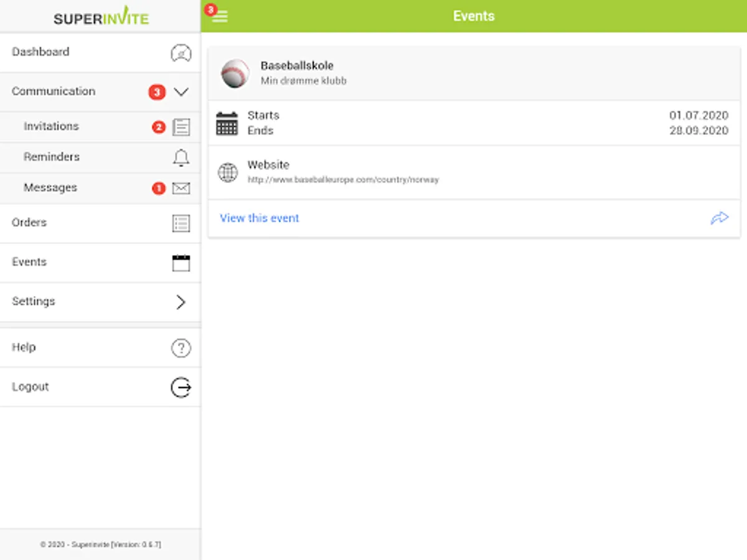The width and height of the screenshot is (747, 560).
Task: Click the Starts label
Action: [x=263, y=116]
